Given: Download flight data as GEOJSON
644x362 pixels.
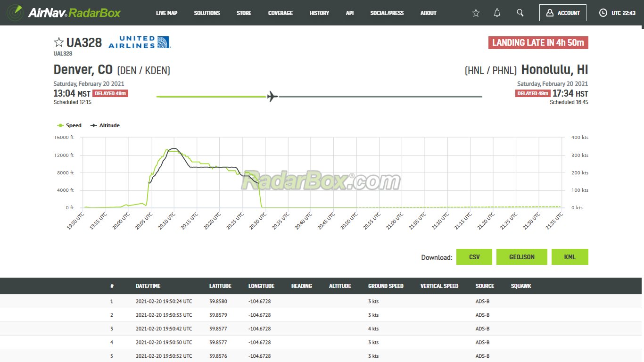Looking at the screenshot, I should pos(522,257).
